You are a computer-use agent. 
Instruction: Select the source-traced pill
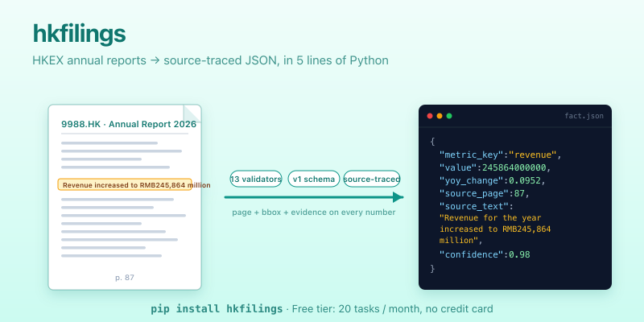click(x=372, y=179)
